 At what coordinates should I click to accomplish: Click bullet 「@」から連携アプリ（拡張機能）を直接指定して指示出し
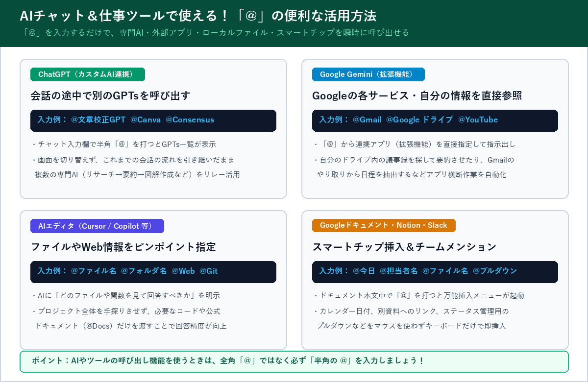(x=414, y=144)
